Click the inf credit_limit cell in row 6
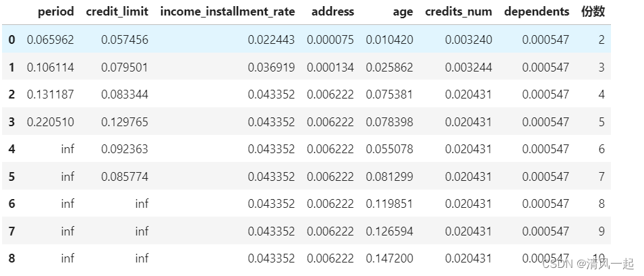Image resolution: width=644 pixels, height=276 pixels. coord(142,204)
